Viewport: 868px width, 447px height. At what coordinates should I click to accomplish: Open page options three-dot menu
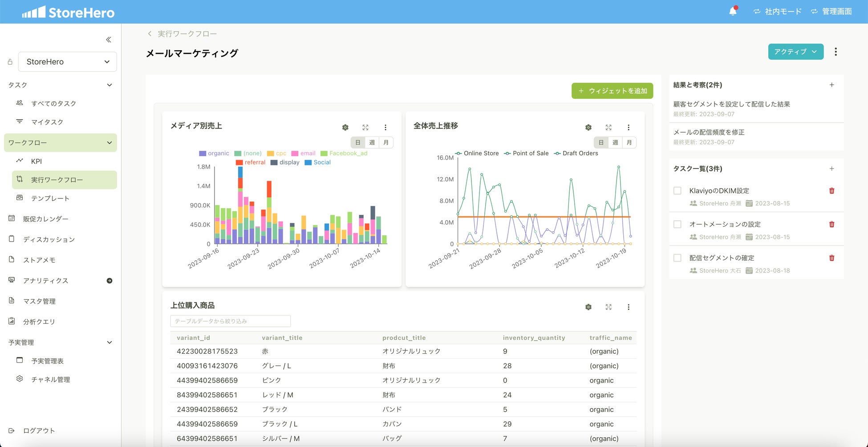pyautogui.click(x=836, y=52)
